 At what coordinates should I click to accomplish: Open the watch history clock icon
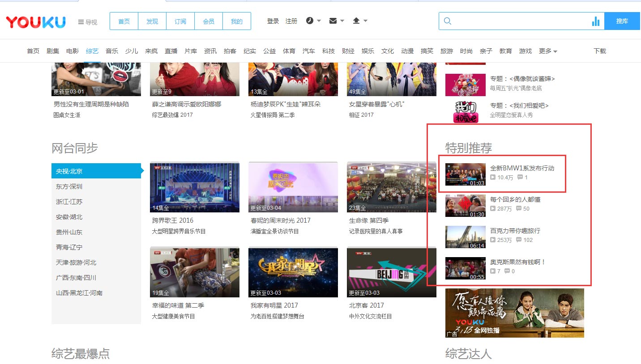pos(310,21)
